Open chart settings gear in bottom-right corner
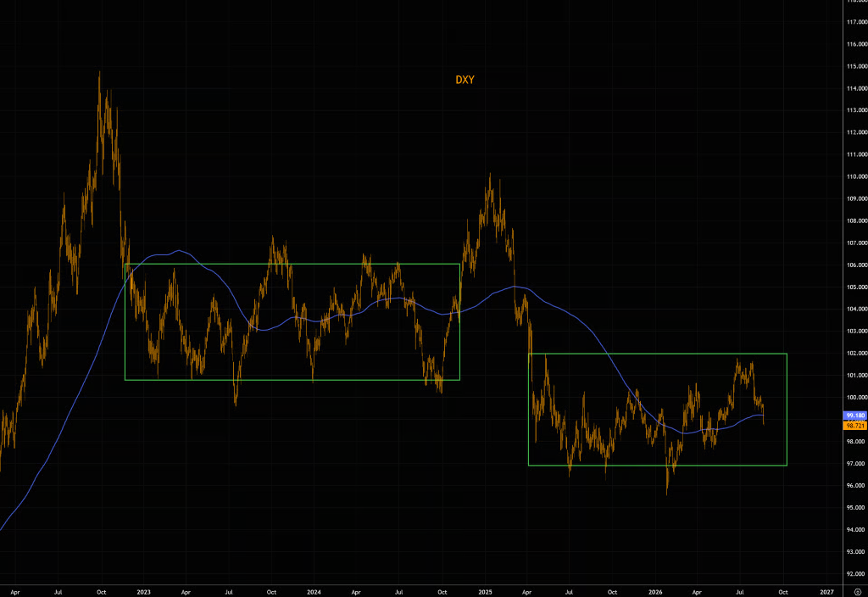Image resolution: width=868 pixels, height=597 pixels. pyautogui.click(x=858, y=592)
